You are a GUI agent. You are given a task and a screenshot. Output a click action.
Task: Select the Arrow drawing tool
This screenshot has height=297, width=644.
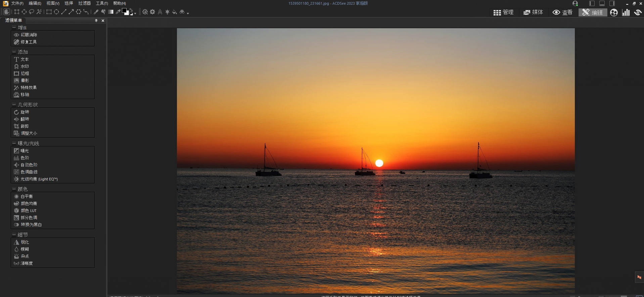[x=71, y=12]
